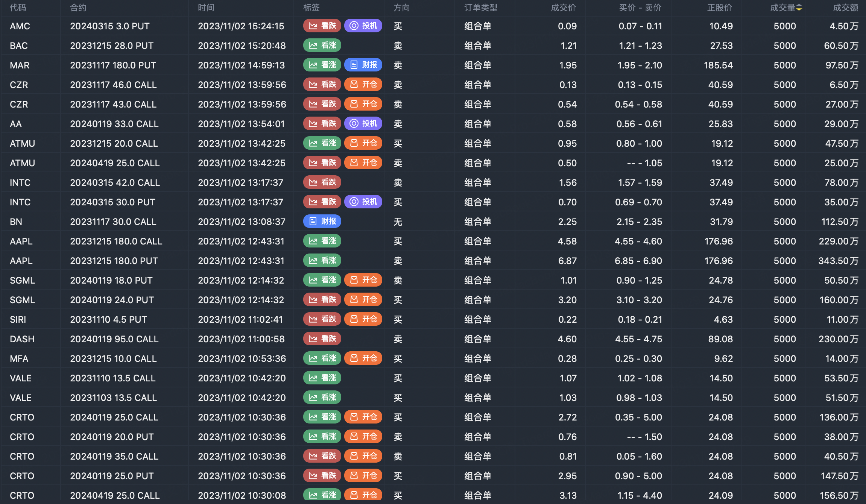Click 看跌 tag in CZR 43.0 CALL row

point(322,104)
